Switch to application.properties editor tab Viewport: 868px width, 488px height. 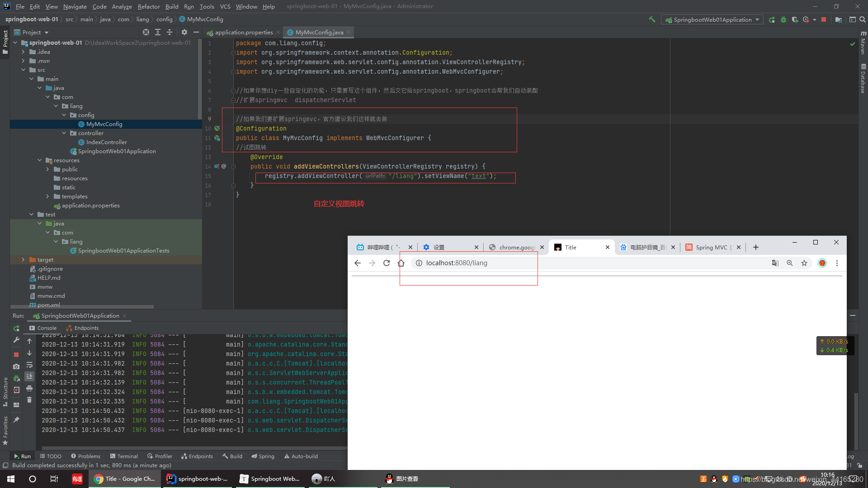[244, 32]
